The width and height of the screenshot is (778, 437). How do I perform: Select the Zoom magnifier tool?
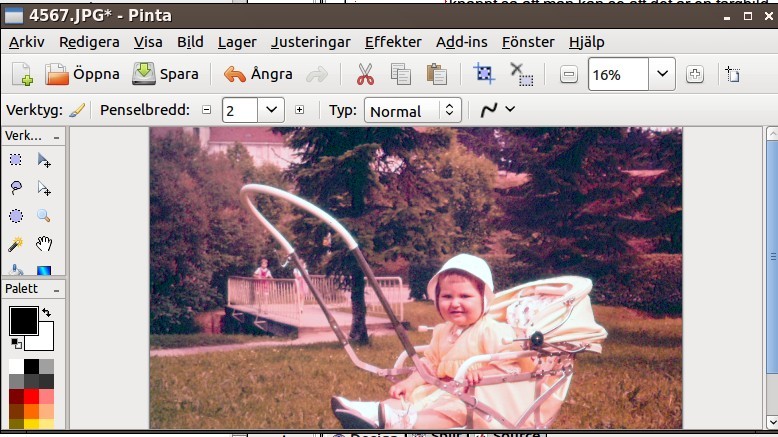44,216
